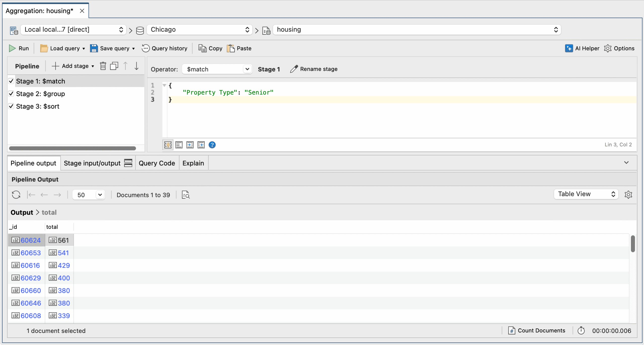Open the $match operator dropdown
Image resolution: width=644 pixels, height=345 pixels.
pyautogui.click(x=217, y=69)
